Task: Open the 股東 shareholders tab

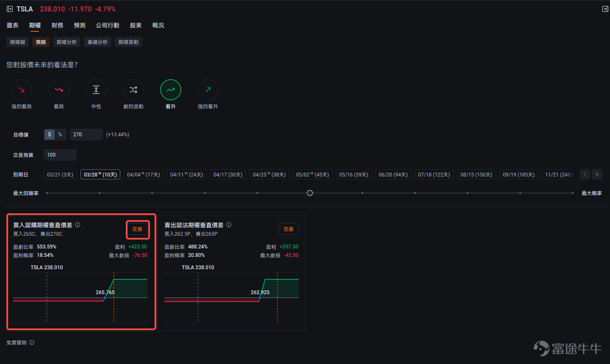Action: tap(136, 25)
